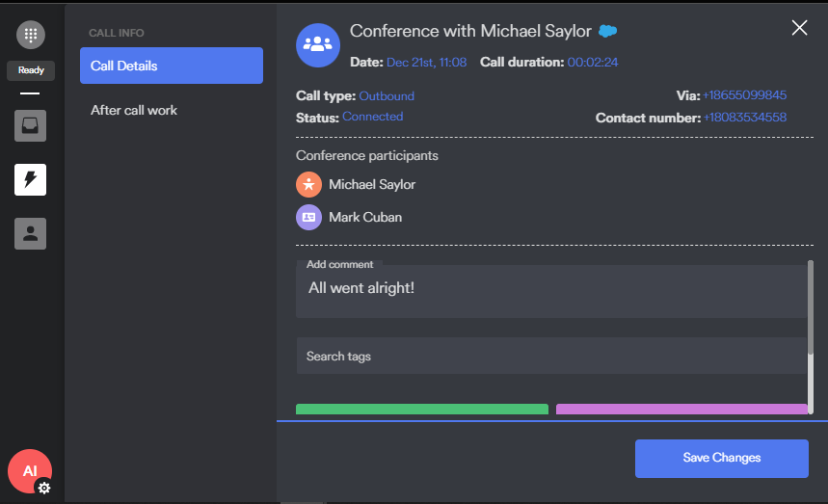Select the lightning bolt sidebar icon
The image size is (828, 504).
coord(31,179)
